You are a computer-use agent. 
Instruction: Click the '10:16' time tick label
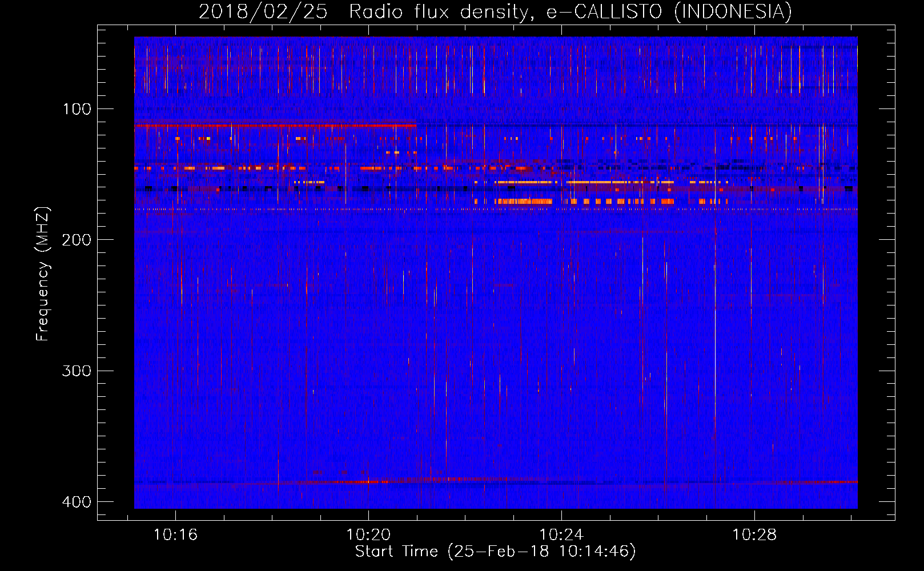(x=175, y=534)
